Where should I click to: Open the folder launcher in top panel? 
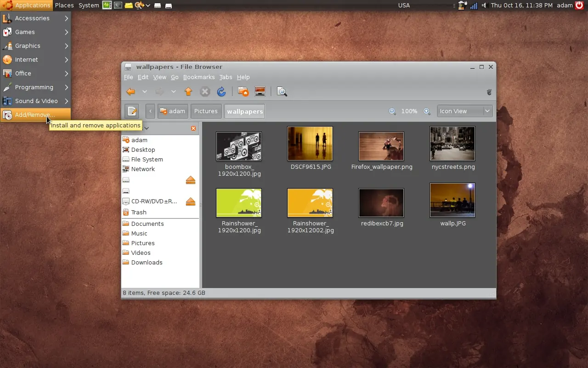[x=129, y=6]
